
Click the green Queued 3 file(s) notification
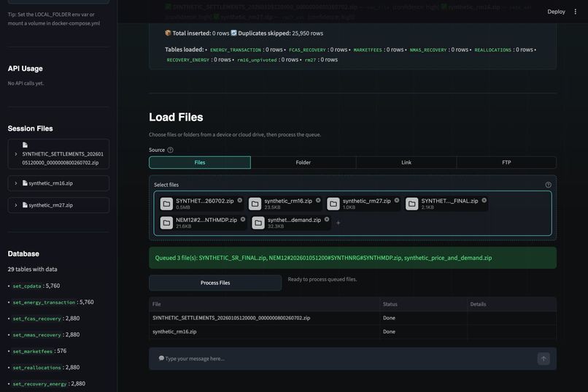[352, 258]
